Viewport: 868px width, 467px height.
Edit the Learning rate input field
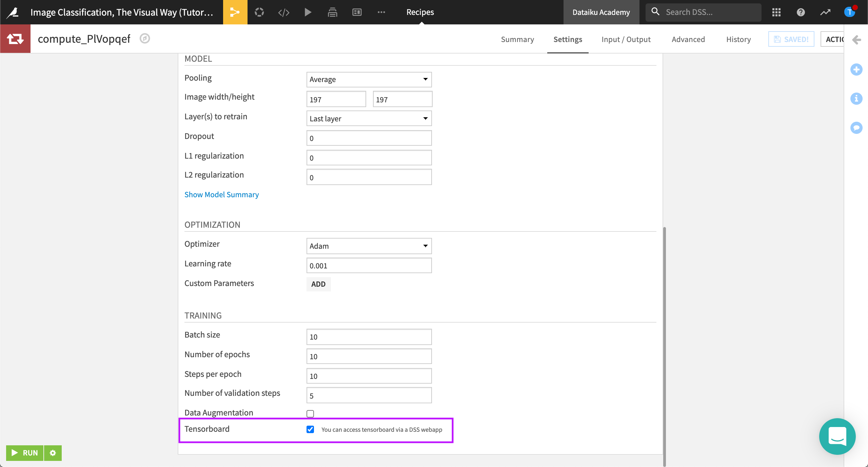point(369,265)
